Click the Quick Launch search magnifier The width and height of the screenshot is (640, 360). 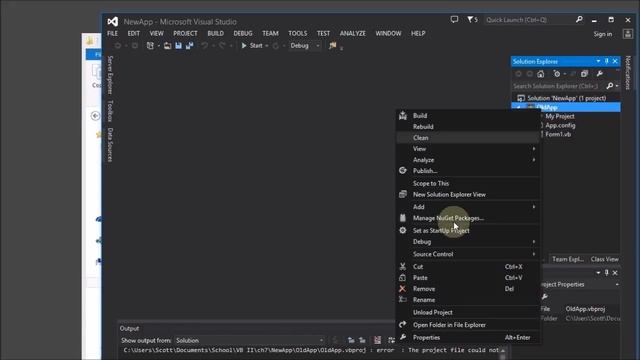click(x=579, y=20)
